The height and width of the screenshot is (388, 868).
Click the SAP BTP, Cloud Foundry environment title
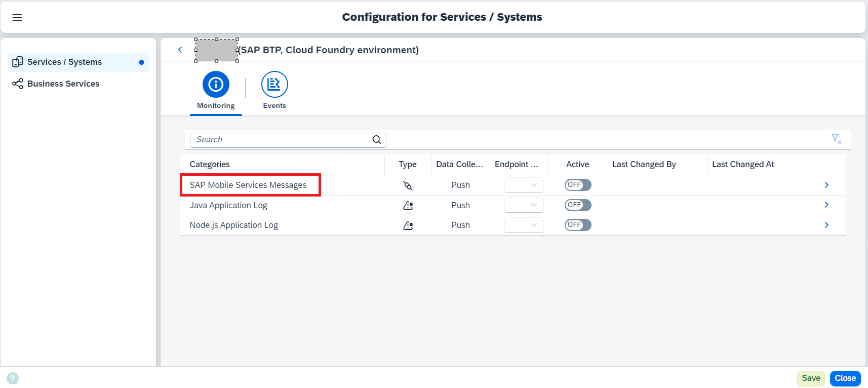coord(329,50)
